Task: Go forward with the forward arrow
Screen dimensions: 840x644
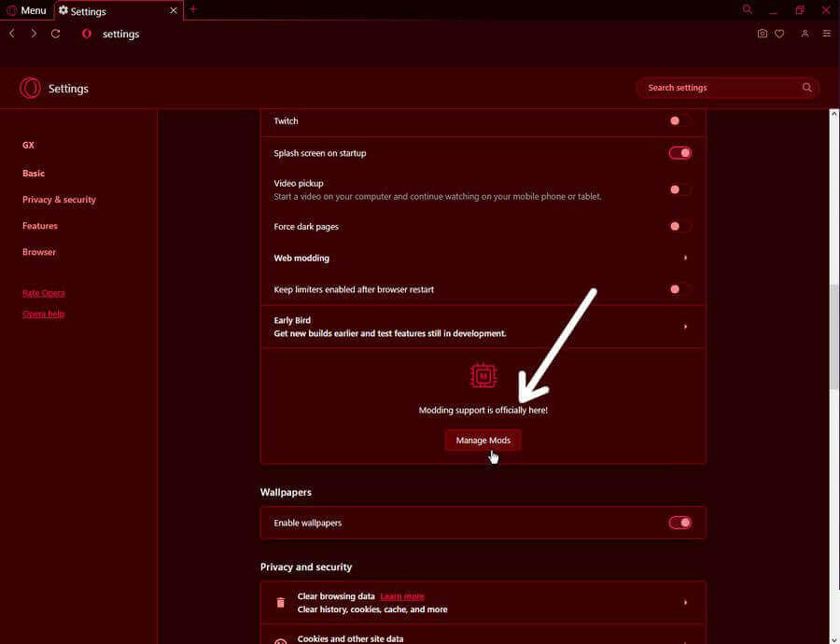Action: coord(34,34)
